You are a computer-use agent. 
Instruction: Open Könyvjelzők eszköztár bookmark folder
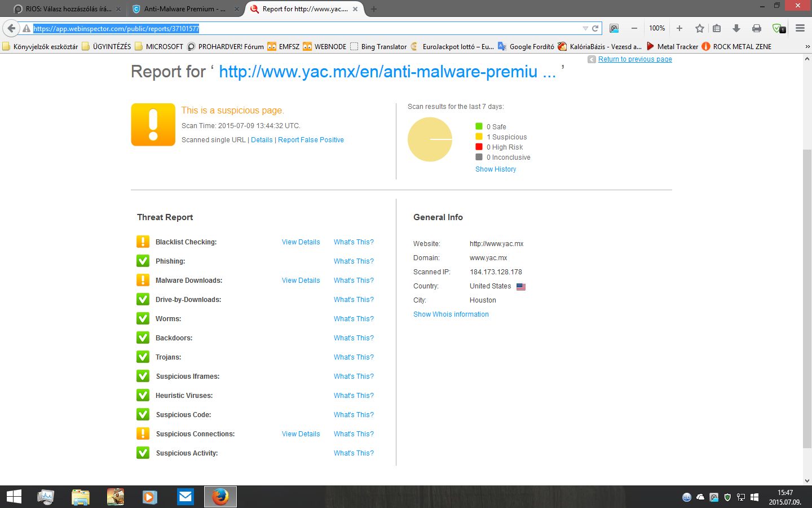coord(40,47)
